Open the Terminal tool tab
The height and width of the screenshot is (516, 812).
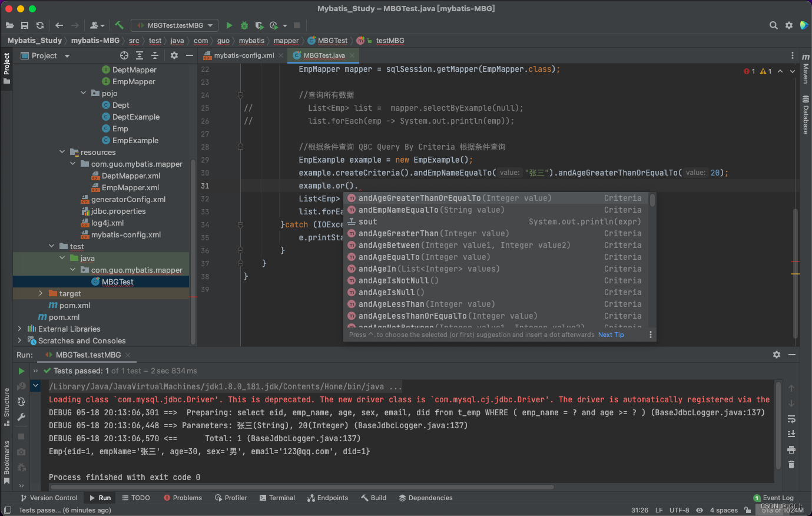(277, 498)
